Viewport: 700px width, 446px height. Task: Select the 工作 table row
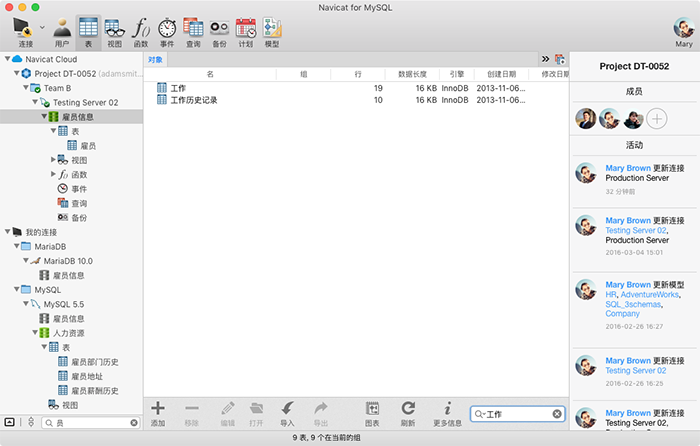click(x=356, y=88)
